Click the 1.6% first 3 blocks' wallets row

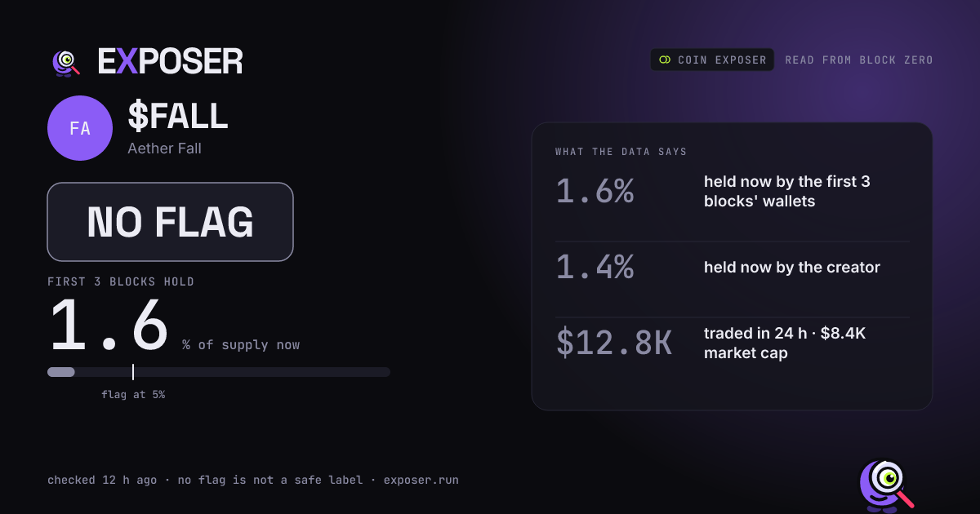(732, 192)
